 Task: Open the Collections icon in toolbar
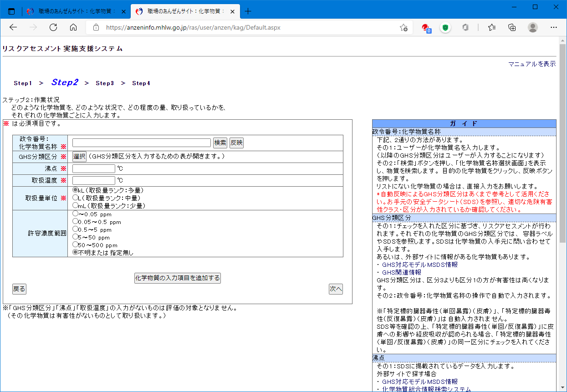[x=512, y=27]
